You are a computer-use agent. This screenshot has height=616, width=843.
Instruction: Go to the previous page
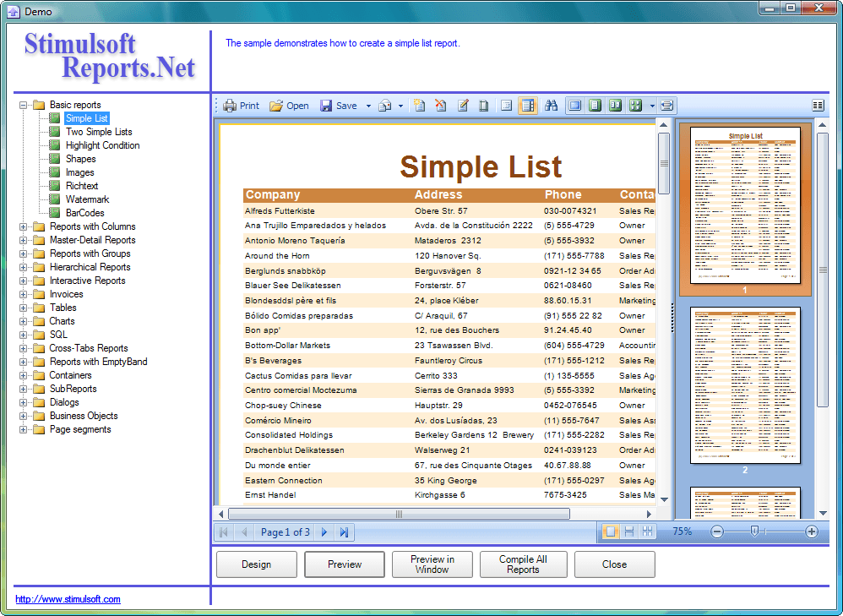244,532
